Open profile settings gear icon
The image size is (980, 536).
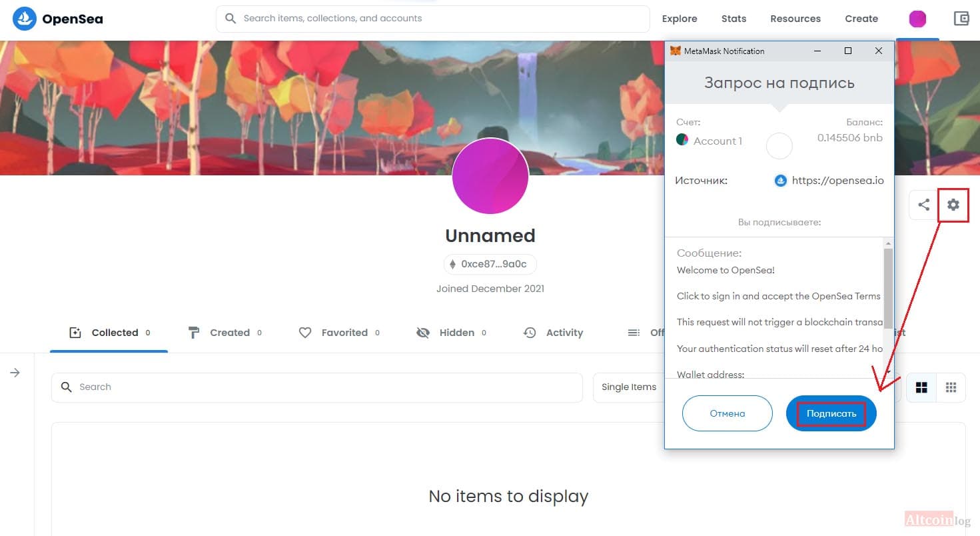(953, 205)
